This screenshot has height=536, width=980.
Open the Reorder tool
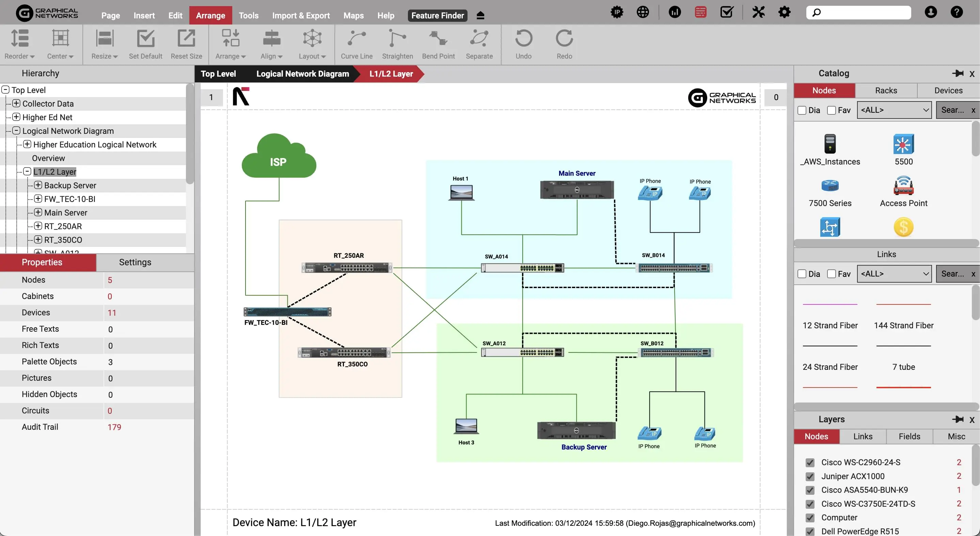point(20,45)
